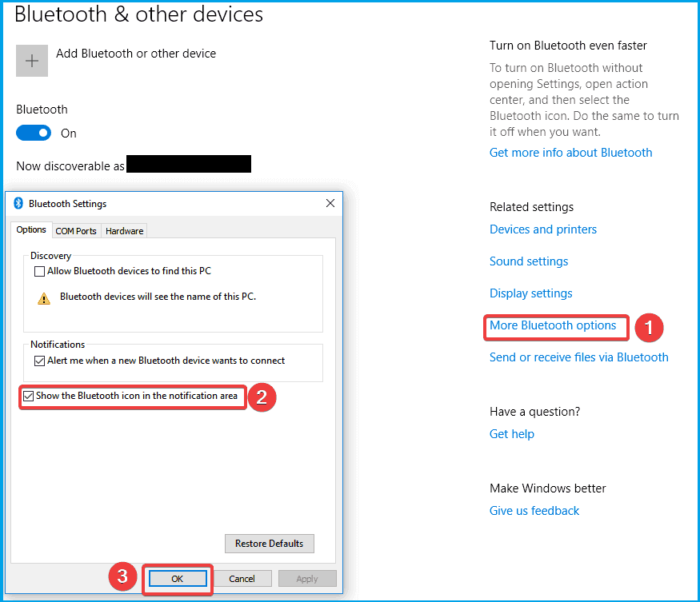The image size is (700, 602).
Task: Click the Cancel button
Action: pos(242,579)
